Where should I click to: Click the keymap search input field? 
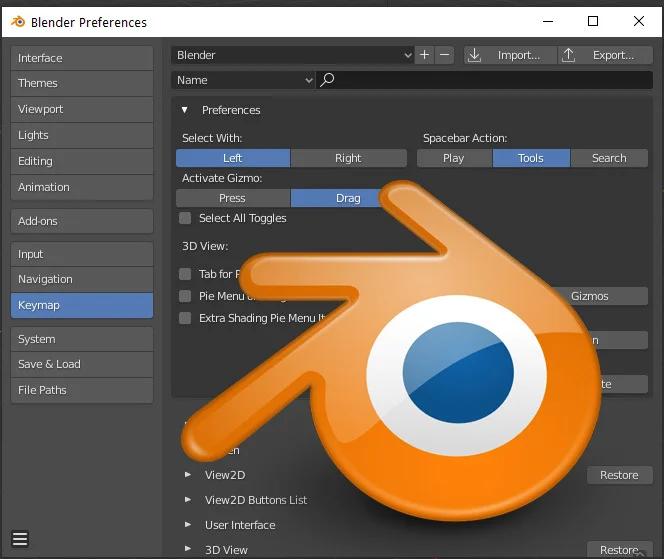(490, 80)
